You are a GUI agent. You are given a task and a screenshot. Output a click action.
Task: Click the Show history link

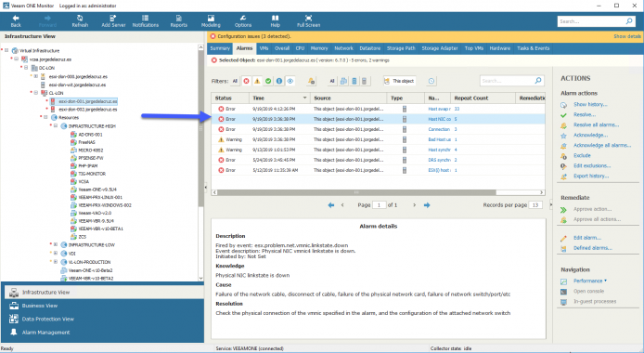pos(590,104)
